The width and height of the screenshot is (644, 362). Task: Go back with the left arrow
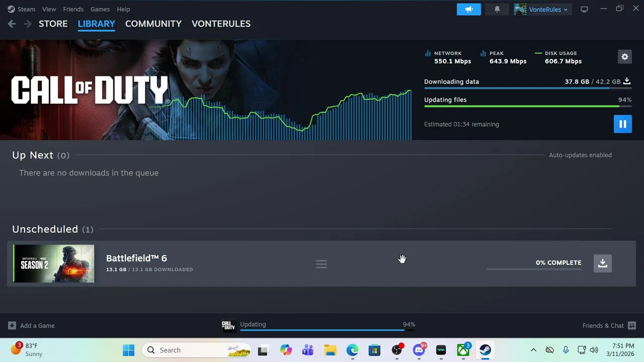point(12,24)
